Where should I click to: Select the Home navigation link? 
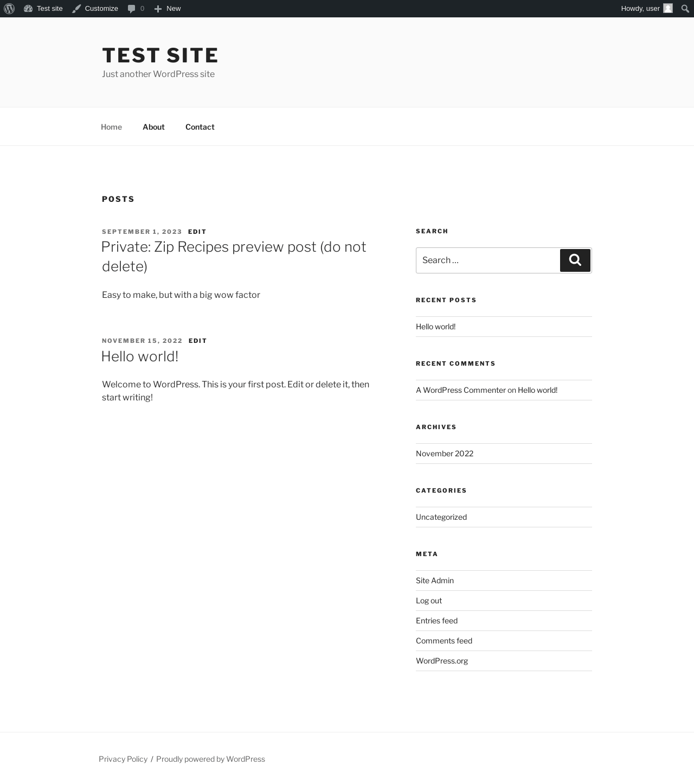click(x=111, y=127)
